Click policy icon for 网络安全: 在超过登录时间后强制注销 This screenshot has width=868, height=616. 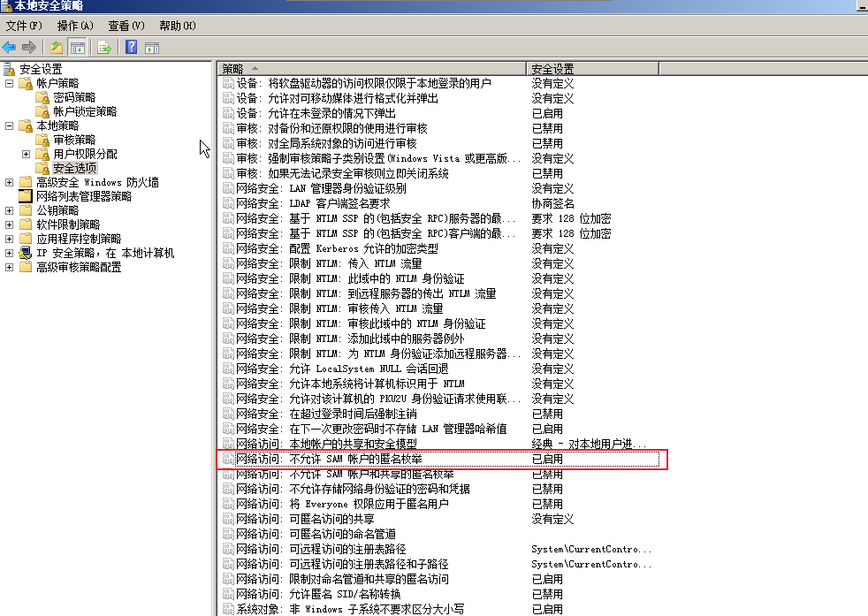(x=228, y=414)
